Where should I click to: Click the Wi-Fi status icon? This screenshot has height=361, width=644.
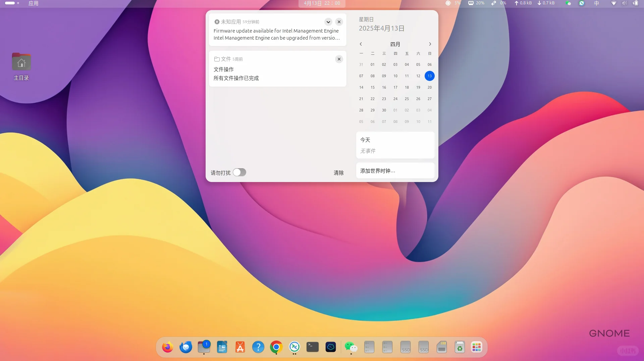[x=614, y=3]
